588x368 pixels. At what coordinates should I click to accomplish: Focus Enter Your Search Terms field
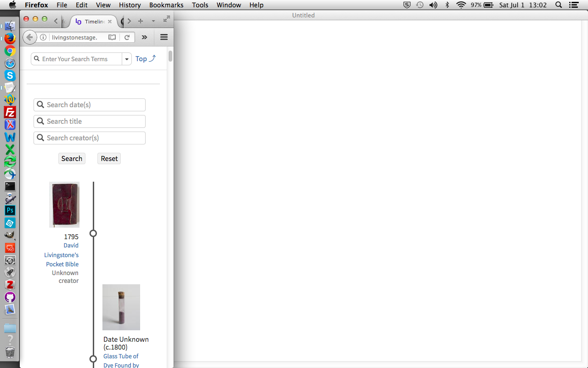pos(77,59)
